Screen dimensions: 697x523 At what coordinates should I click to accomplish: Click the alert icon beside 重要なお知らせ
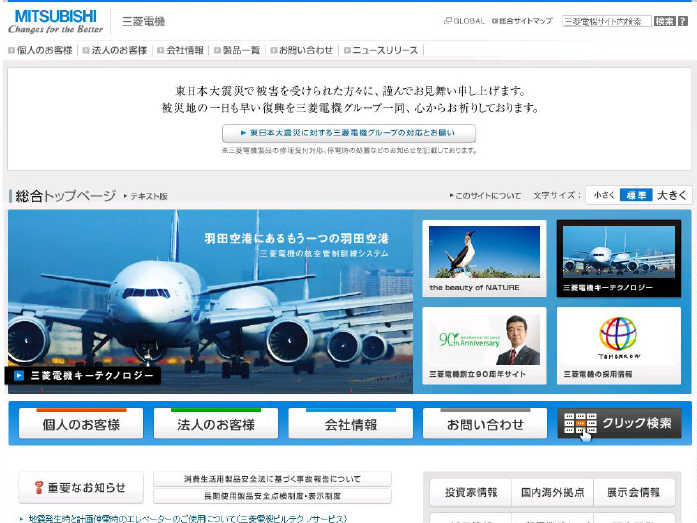[x=39, y=487]
